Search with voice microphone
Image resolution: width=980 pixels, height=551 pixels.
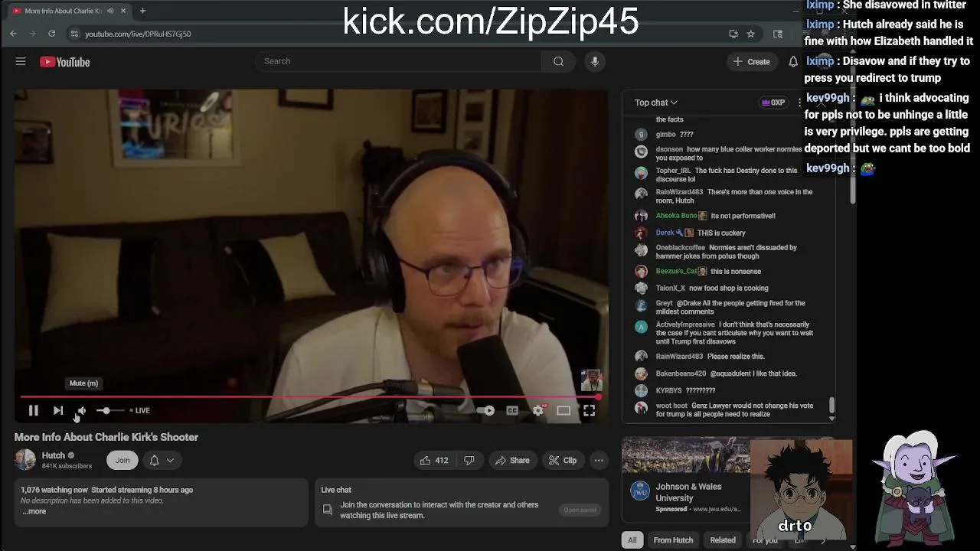pyautogui.click(x=594, y=61)
